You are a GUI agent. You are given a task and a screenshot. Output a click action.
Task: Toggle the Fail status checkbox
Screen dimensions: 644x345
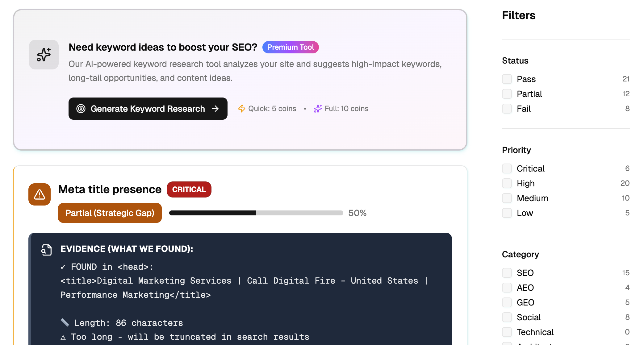click(x=507, y=109)
